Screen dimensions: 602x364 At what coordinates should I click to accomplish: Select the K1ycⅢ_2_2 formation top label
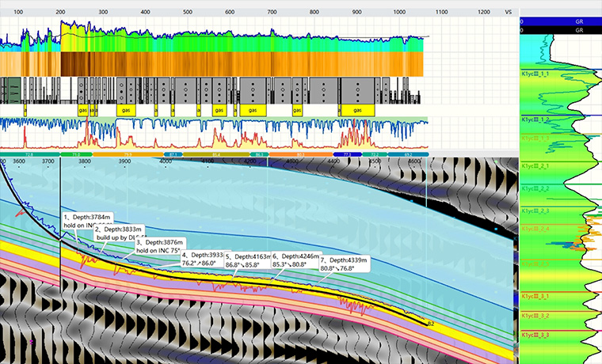(x=535, y=188)
